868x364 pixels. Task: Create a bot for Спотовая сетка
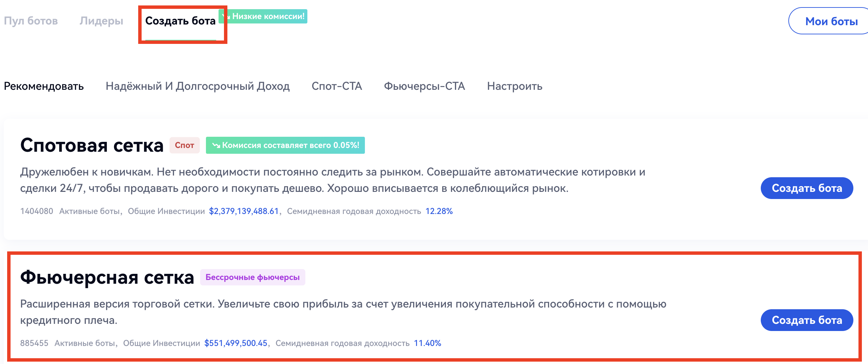click(806, 188)
